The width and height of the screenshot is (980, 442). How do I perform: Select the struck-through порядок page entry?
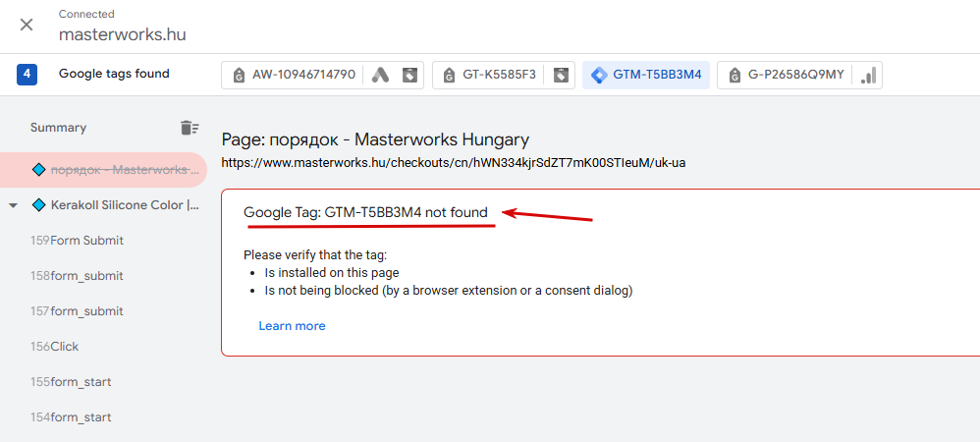103,170
